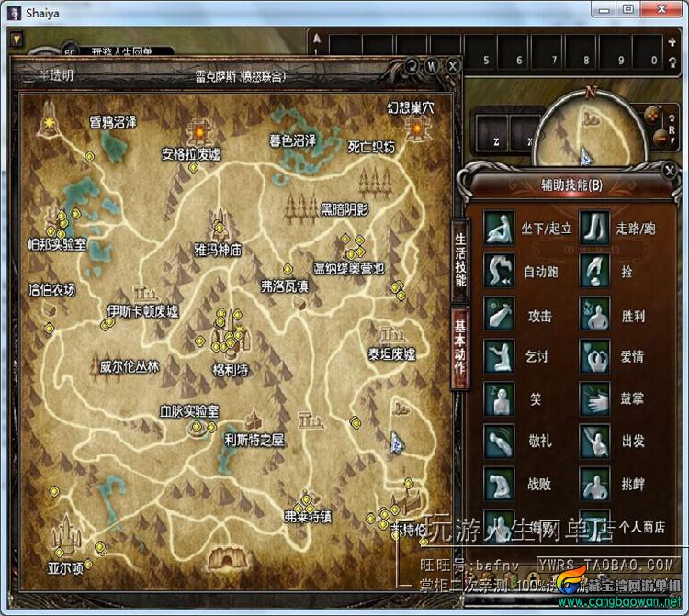689x616 pixels.
Task: Open the Basic Actions (基本动作) tab
Action: (x=460, y=347)
